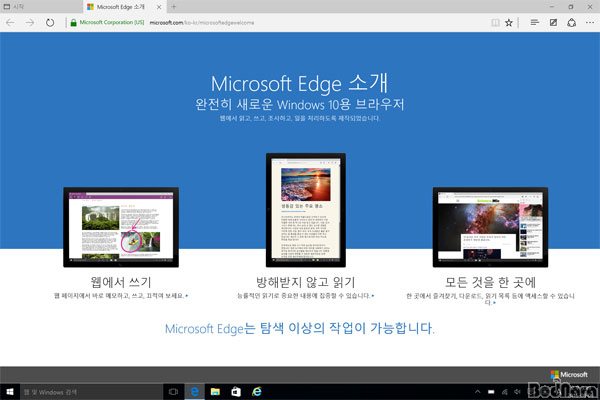600x400 pixels.
Task: Open the Windows Start menu
Action: tap(10, 392)
